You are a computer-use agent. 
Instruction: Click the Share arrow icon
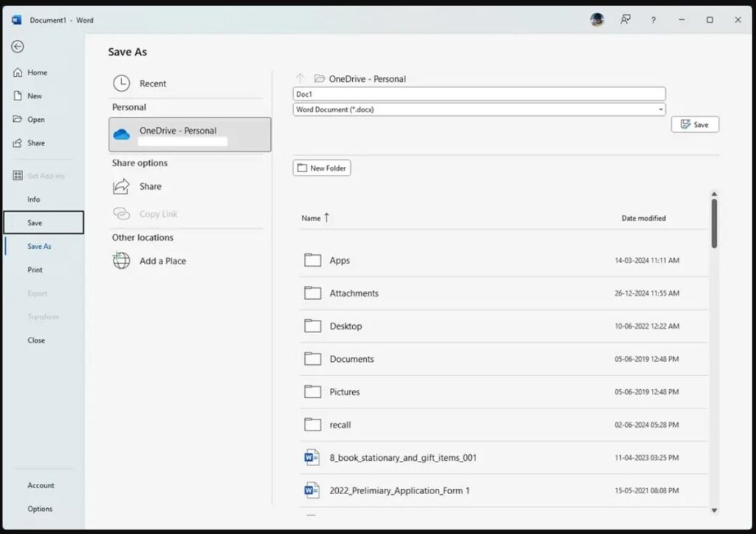point(121,187)
